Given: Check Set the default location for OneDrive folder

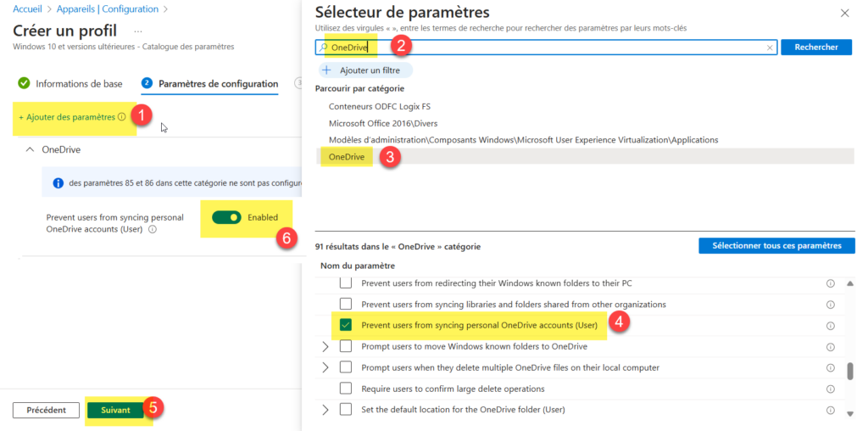Looking at the screenshot, I should pos(346,410).
